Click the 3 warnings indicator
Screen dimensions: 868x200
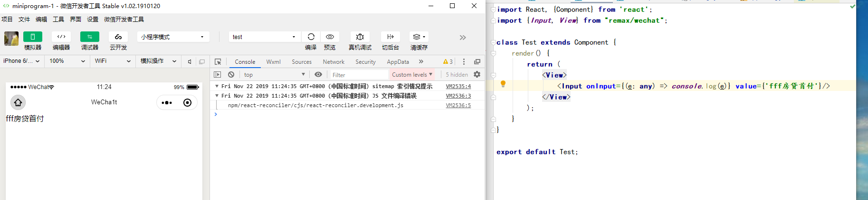click(x=448, y=61)
